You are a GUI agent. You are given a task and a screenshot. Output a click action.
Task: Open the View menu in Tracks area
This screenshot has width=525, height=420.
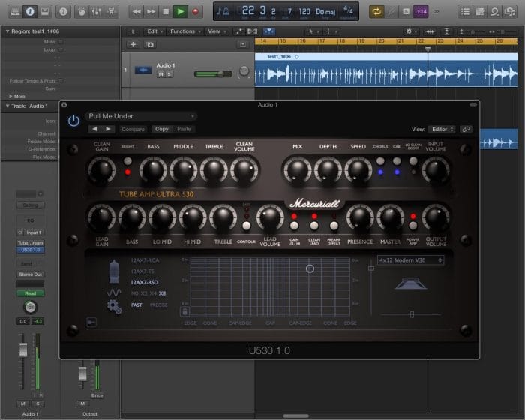[217, 31]
